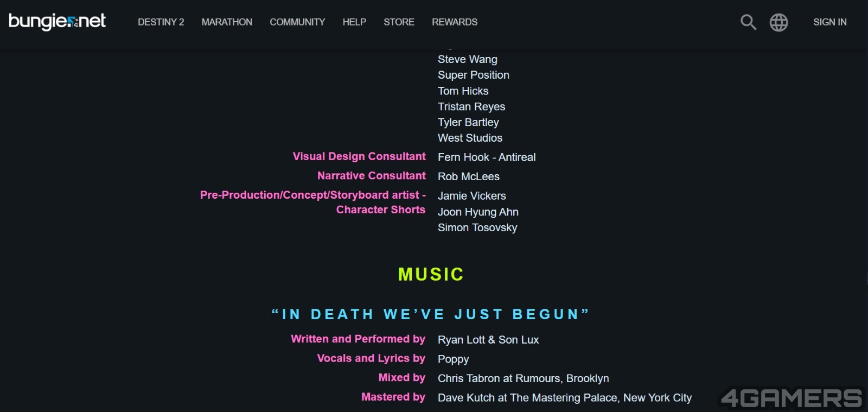
Task: Open the Help menu item
Action: (x=354, y=22)
